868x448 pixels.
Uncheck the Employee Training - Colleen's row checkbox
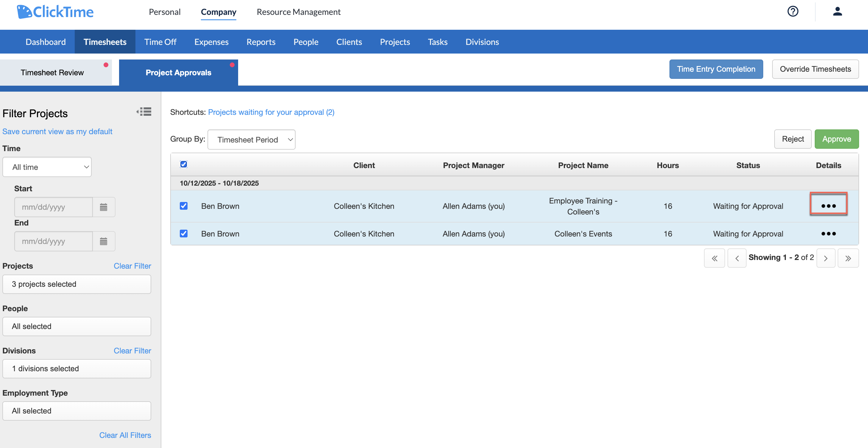click(x=184, y=206)
